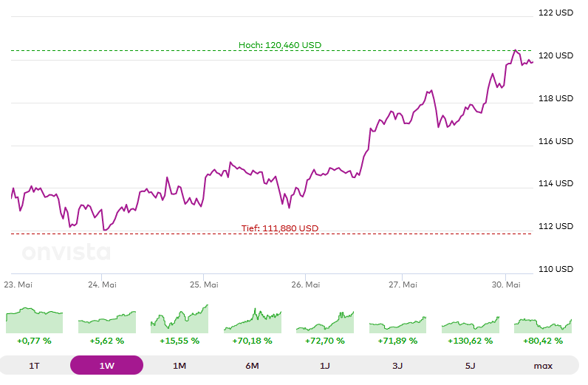Switch to the 6M time range
The height and width of the screenshot is (385, 588).
click(x=252, y=365)
